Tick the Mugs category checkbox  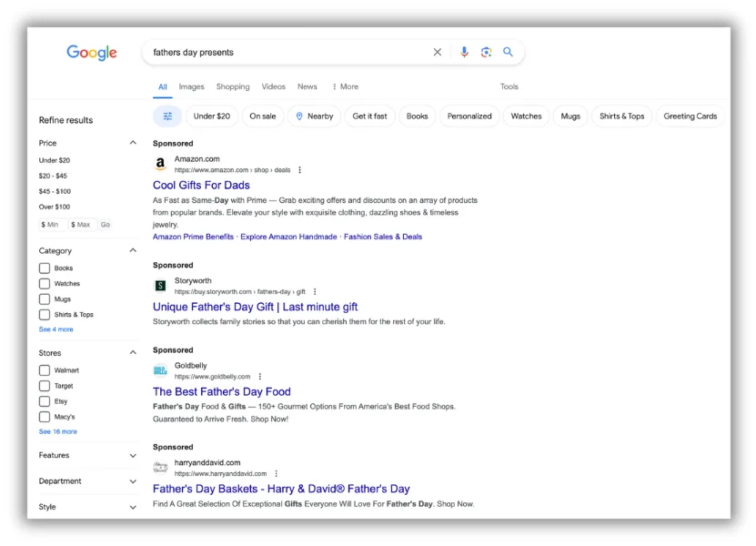tap(45, 299)
